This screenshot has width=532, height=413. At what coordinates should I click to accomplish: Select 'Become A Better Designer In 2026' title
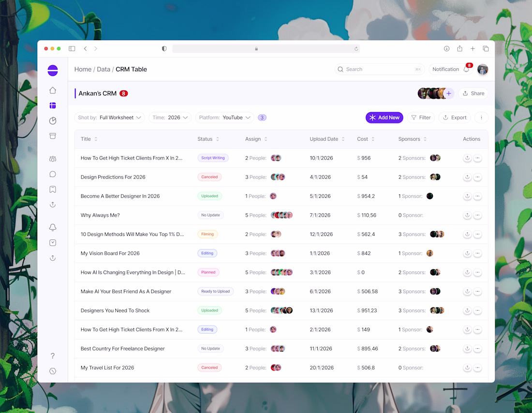click(120, 196)
